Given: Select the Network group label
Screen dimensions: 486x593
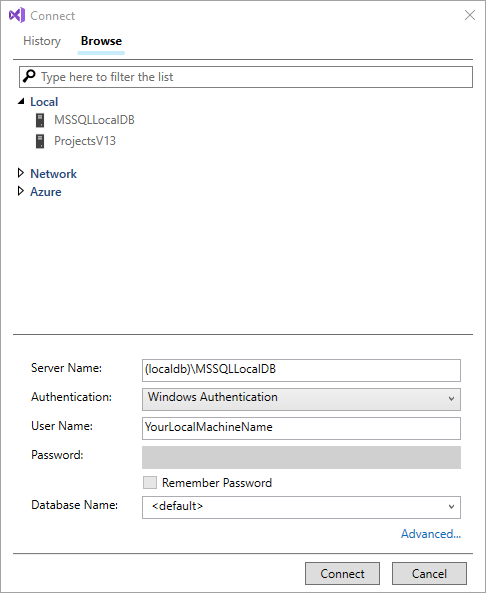Looking at the screenshot, I should (53, 174).
